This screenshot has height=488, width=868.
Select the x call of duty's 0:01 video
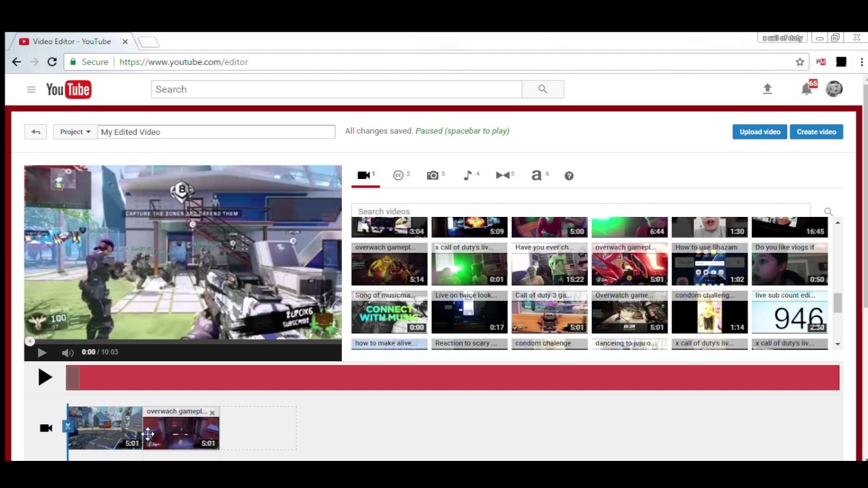pos(469,264)
